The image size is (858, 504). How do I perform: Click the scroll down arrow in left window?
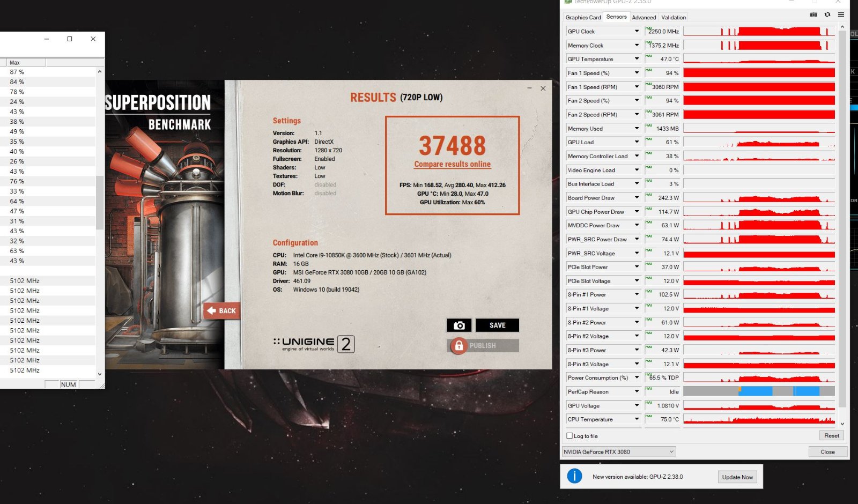coord(100,374)
